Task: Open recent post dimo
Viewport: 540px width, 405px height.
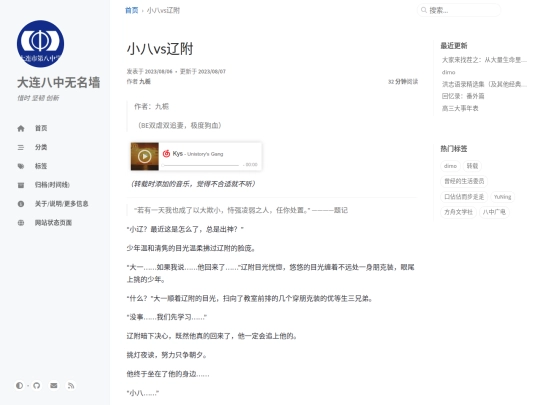Action: click(x=448, y=72)
